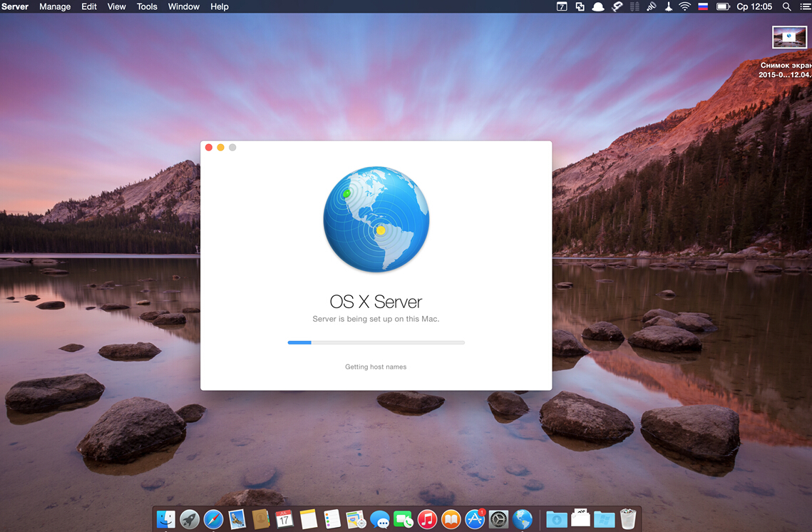Click the OS X Server globe logo

coord(376,220)
